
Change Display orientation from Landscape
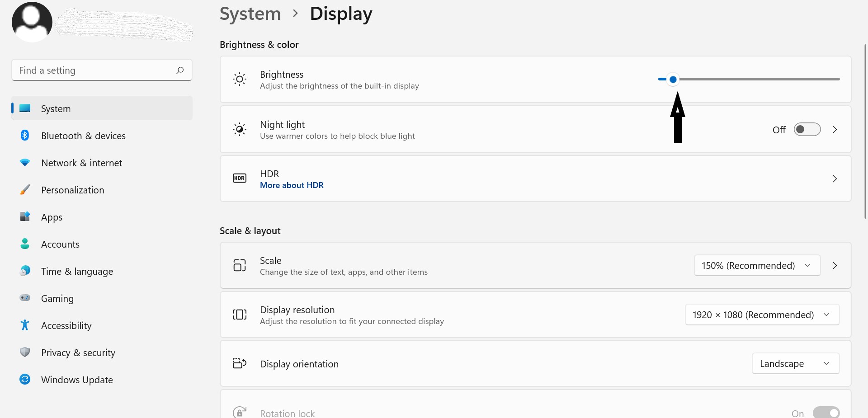click(795, 363)
